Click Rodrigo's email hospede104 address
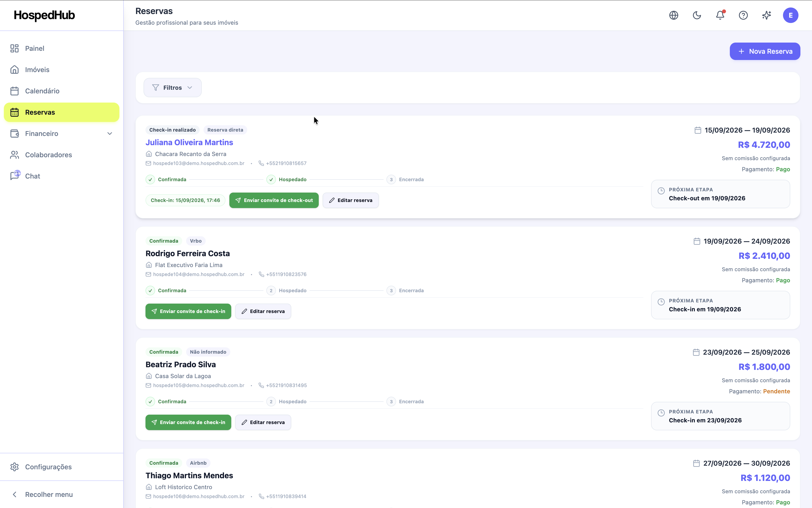This screenshot has height=508, width=812. [199, 275]
